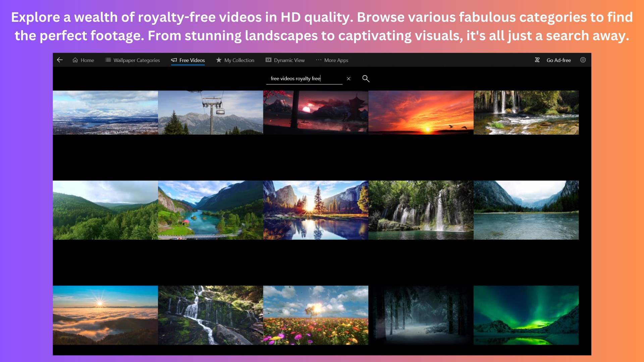The image size is (644, 362).
Task: Select the sunrise above clouds video
Action: tap(105, 315)
